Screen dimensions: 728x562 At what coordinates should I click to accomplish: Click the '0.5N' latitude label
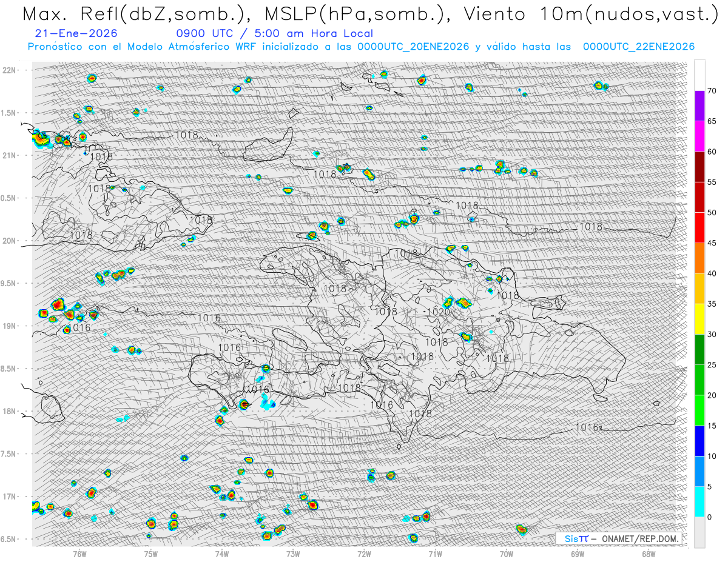point(8,198)
